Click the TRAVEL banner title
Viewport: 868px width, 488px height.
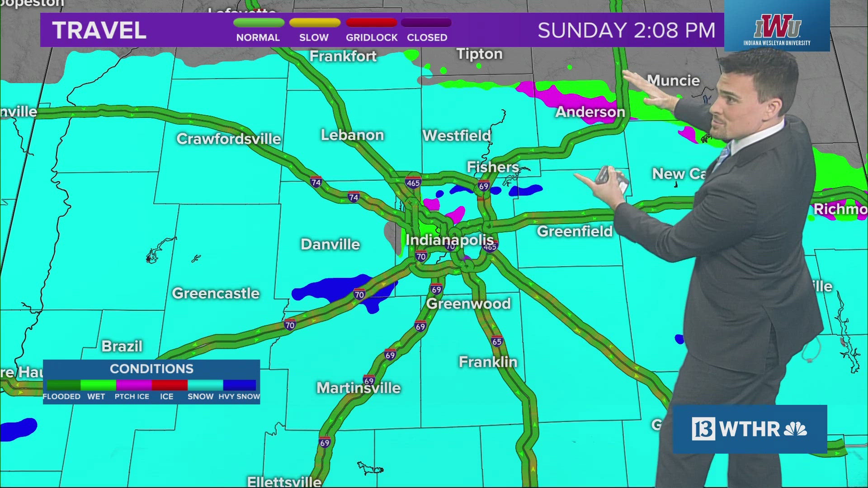click(x=99, y=31)
